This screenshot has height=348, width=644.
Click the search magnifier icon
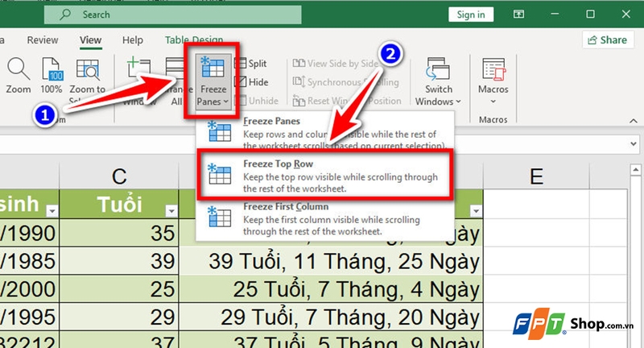(64, 14)
